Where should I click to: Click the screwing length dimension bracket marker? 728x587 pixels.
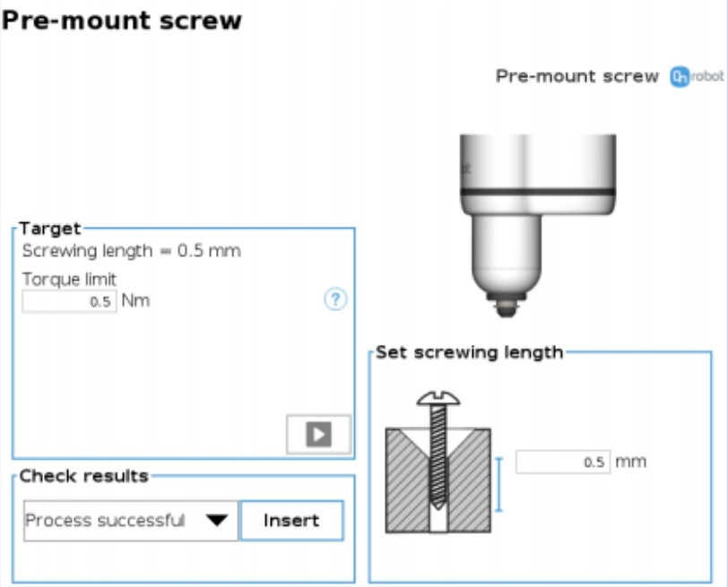(x=499, y=485)
